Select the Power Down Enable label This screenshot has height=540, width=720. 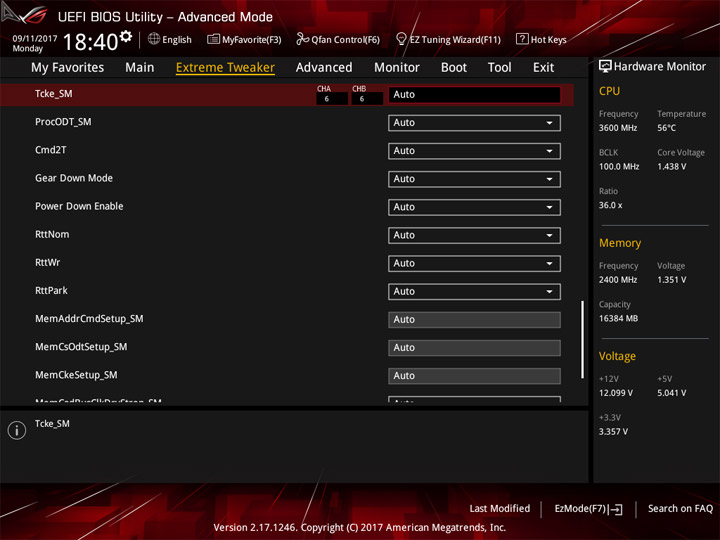tap(79, 206)
